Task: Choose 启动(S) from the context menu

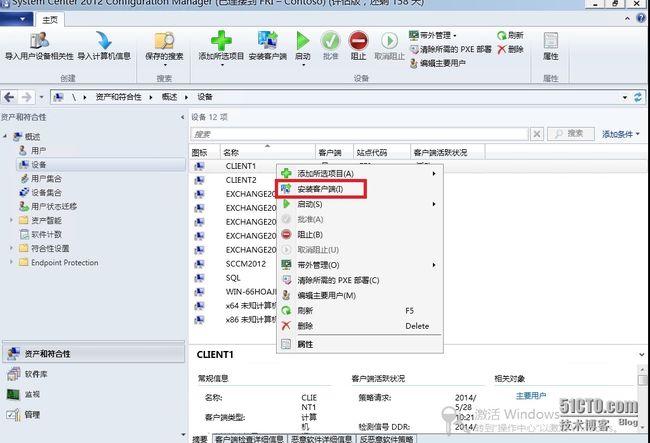Action: pos(359,204)
